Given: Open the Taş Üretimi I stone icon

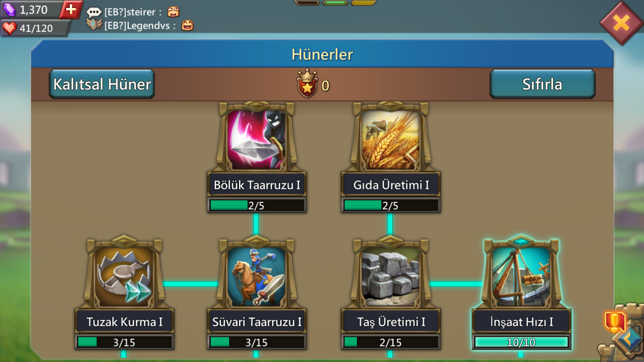Looking at the screenshot, I should tap(390, 276).
